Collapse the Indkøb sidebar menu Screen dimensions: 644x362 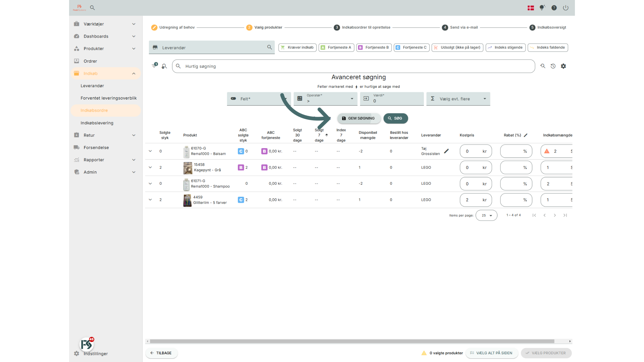[106, 73]
